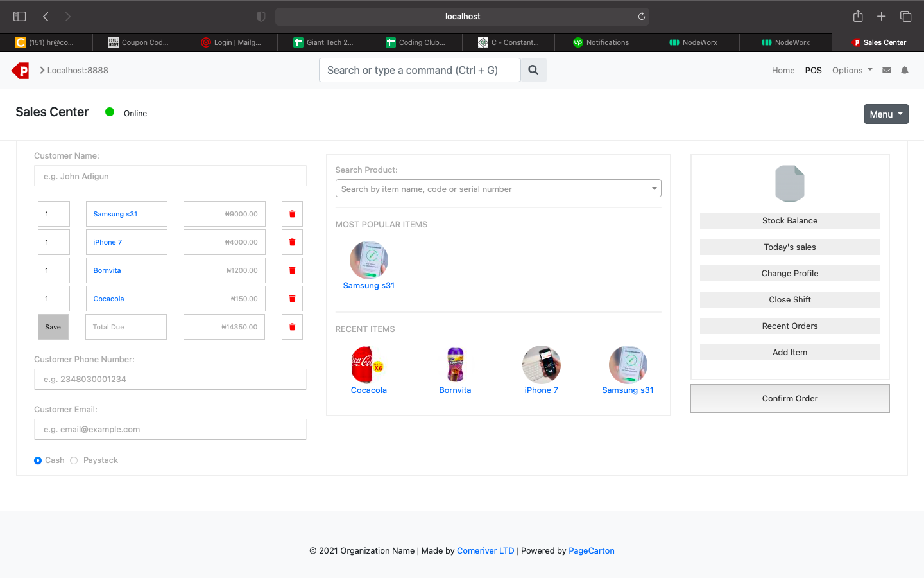Select Paystack payment option

click(74, 460)
